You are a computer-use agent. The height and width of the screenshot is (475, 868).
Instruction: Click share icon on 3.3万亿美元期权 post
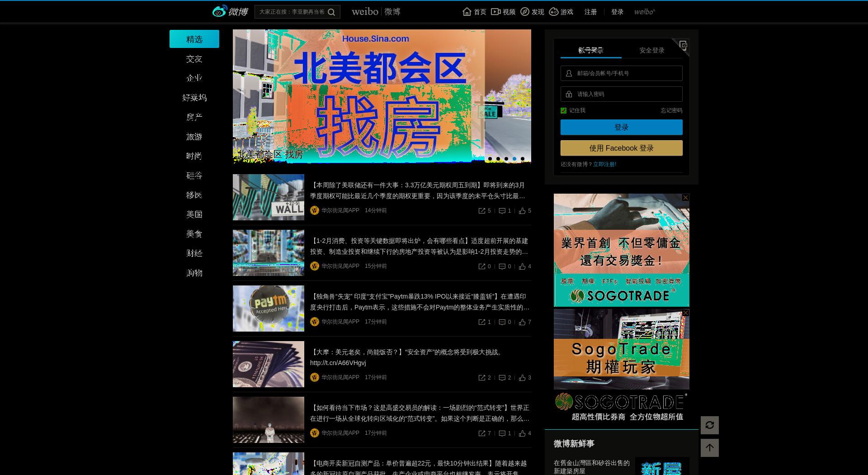click(x=482, y=211)
